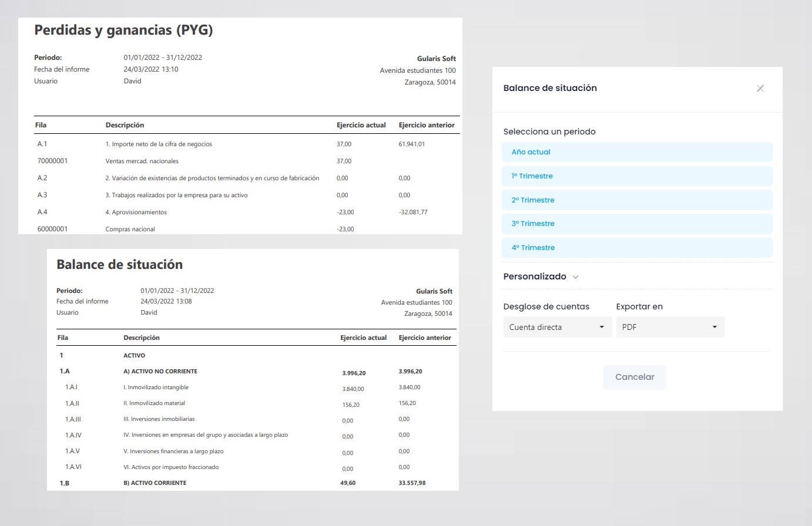Viewport: 812px width, 526px height.
Task: Expand the Personalizado section chevron
Action: 575,277
